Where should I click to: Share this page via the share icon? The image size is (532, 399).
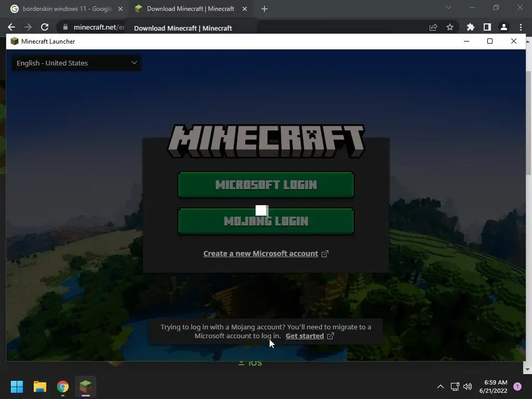(x=433, y=27)
